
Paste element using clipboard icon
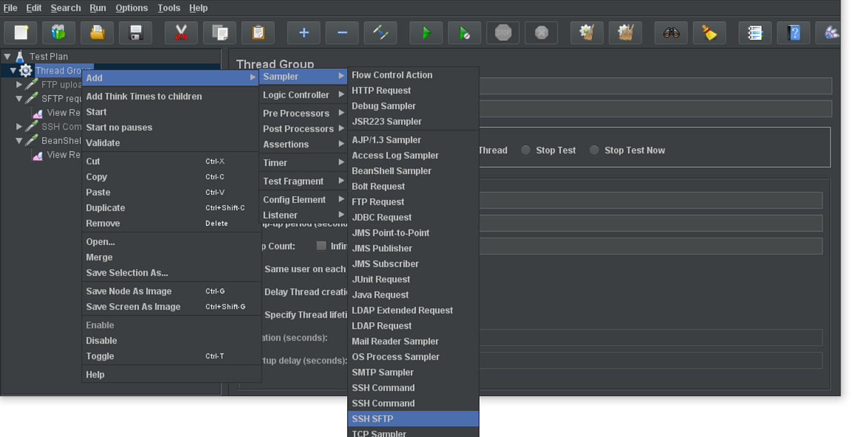pyautogui.click(x=258, y=32)
